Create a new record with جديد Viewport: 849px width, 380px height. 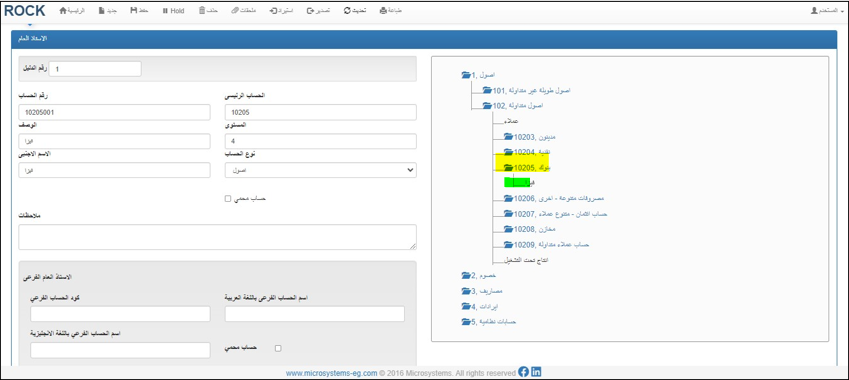(x=108, y=11)
